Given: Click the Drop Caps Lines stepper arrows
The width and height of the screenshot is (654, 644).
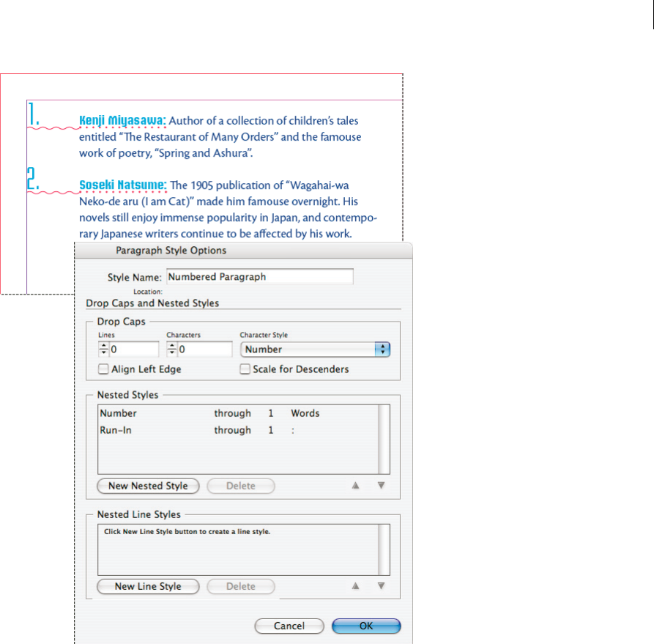Looking at the screenshot, I should pos(103,349).
